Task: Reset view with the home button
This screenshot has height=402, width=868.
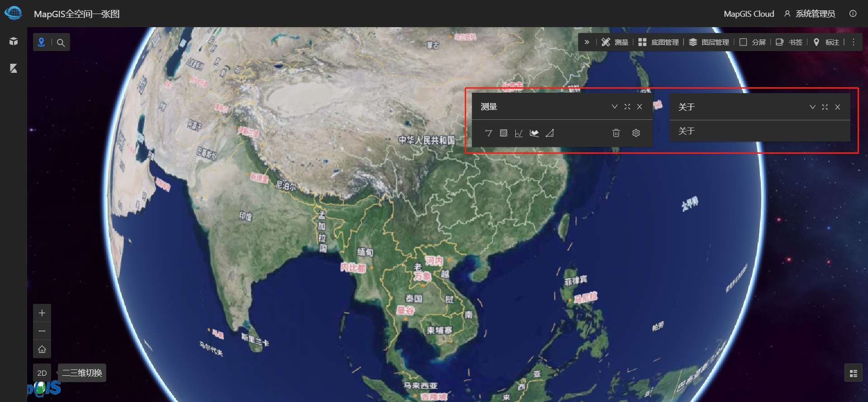Action: click(x=42, y=349)
